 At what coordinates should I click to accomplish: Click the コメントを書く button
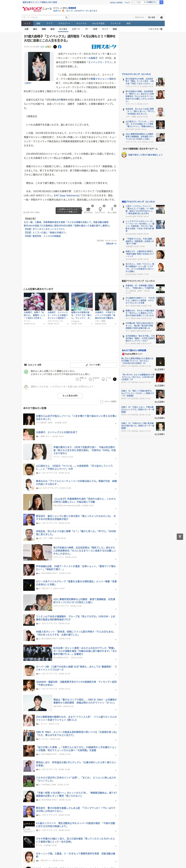pos(93,365)
